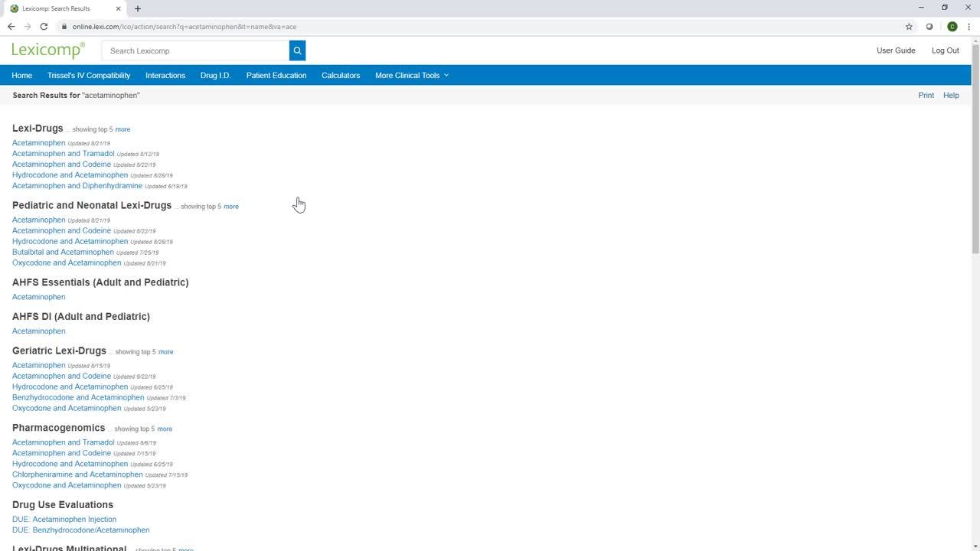Image resolution: width=980 pixels, height=551 pixels.
Task: Show more Geriatric Lexi-Drugs results
Action: pyautogui.click(x=165, y=352)
